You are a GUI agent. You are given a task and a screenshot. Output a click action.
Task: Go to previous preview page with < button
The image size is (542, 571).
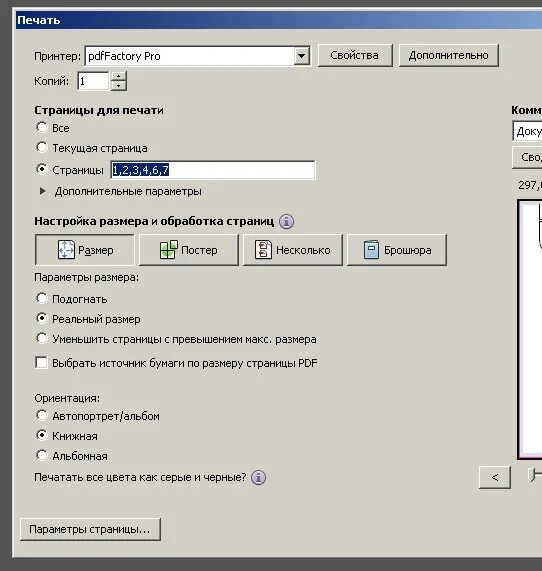495,477
